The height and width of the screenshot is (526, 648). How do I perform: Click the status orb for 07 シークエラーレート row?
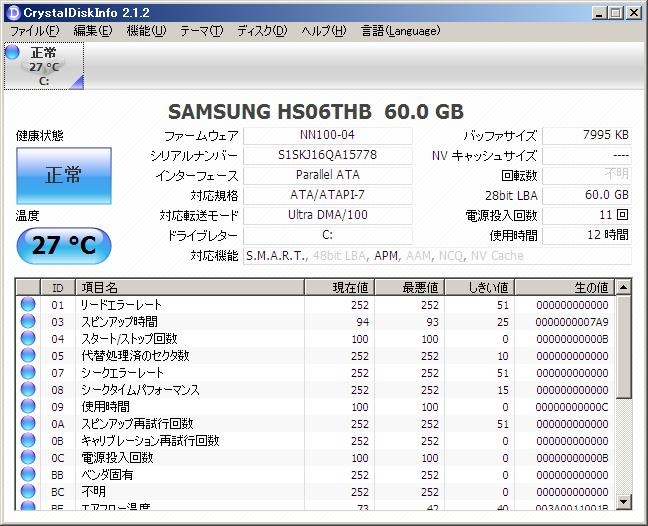point(28,372)
